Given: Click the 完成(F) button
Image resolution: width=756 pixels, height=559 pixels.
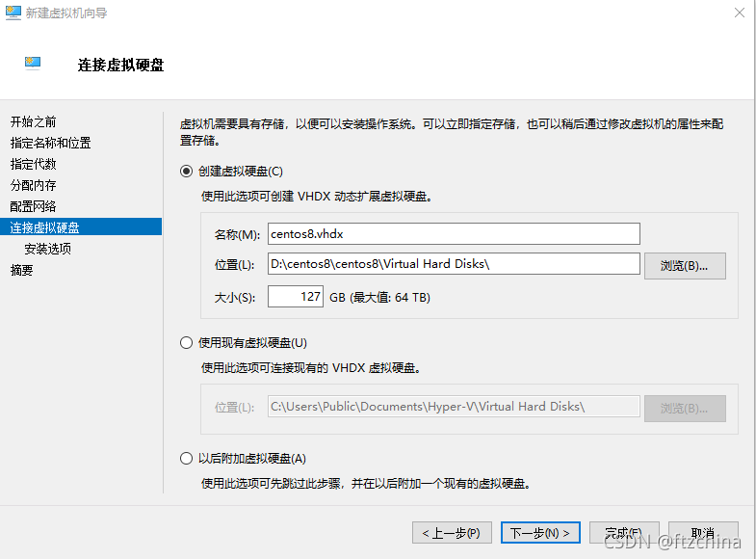Looking at the screenshot, I should pyautogui.click(x=624, y=533).
